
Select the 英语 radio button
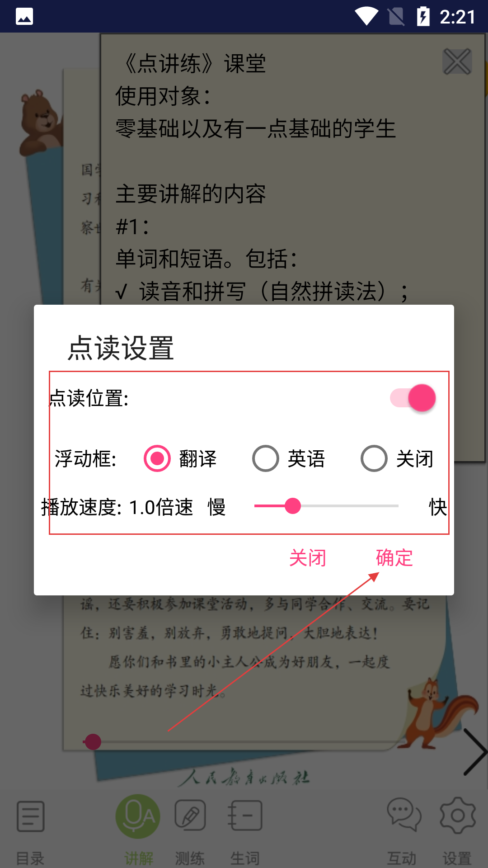tap(265, 458)
